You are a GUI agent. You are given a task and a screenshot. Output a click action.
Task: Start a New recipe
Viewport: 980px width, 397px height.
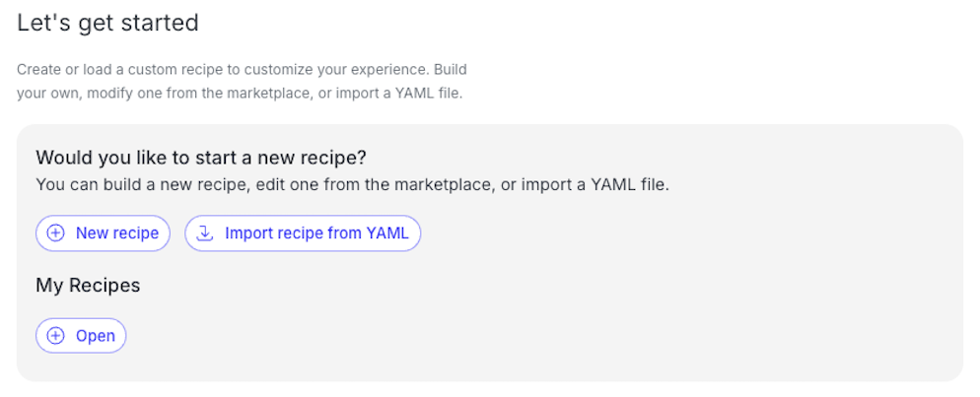point(103,233)
